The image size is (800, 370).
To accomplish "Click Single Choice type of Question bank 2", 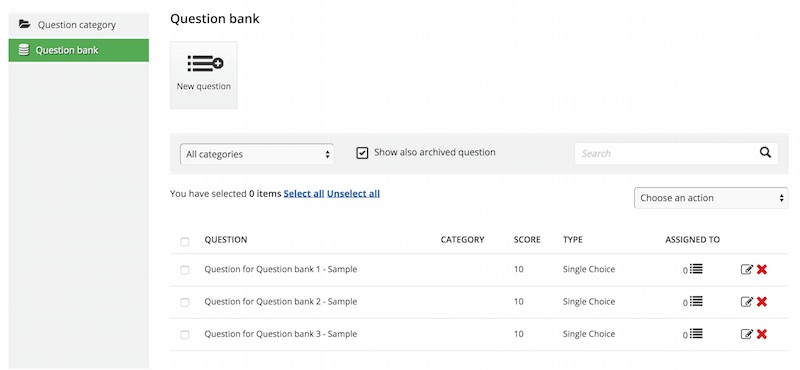I will (x=589, y=302).
